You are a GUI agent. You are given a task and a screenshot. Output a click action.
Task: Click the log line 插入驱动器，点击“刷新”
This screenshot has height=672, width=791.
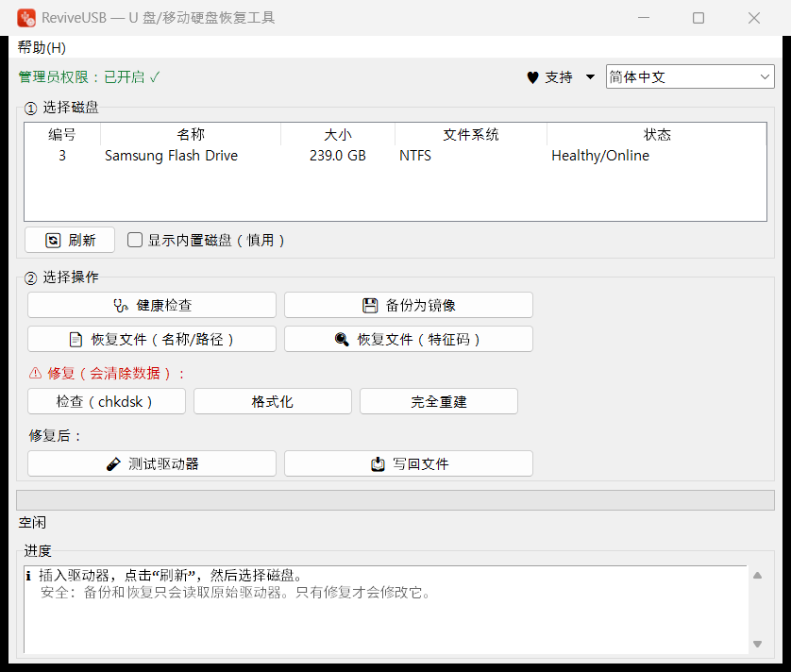(165, 575)
